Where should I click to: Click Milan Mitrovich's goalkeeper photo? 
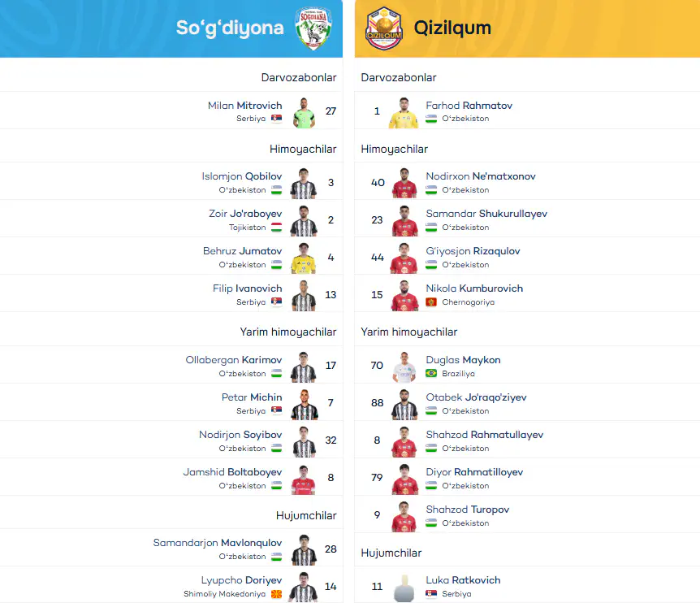point(304,113)
